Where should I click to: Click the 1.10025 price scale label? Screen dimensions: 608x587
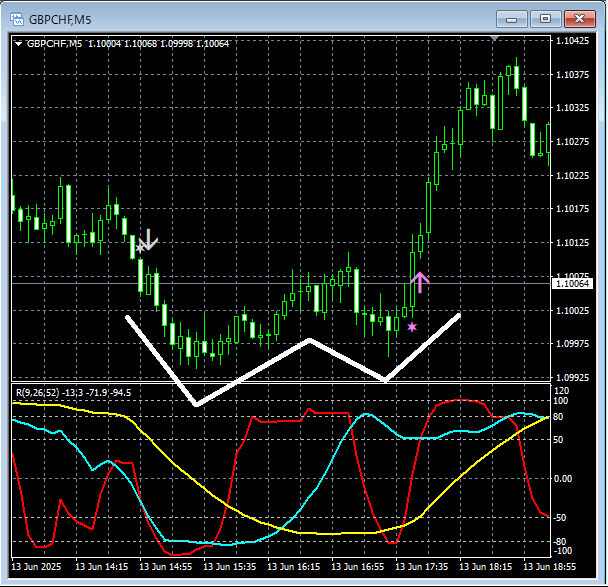coord(572,311)
